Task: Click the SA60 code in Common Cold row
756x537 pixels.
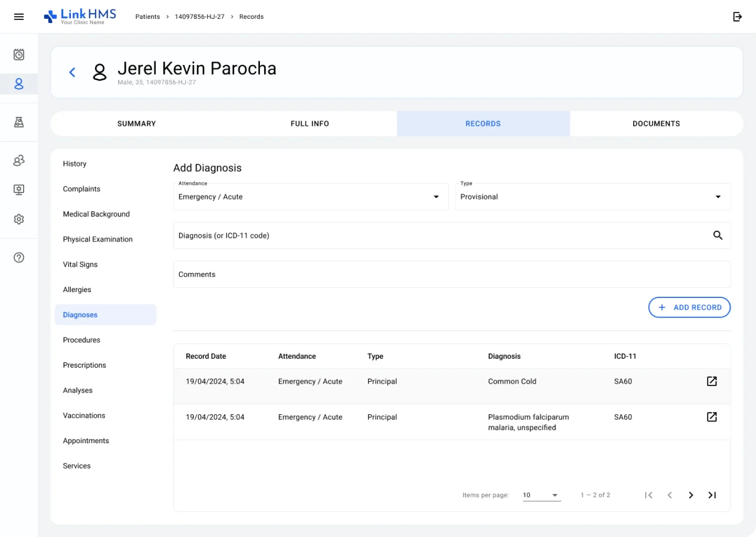Action: pyautogui.click(x=623, y=381)
